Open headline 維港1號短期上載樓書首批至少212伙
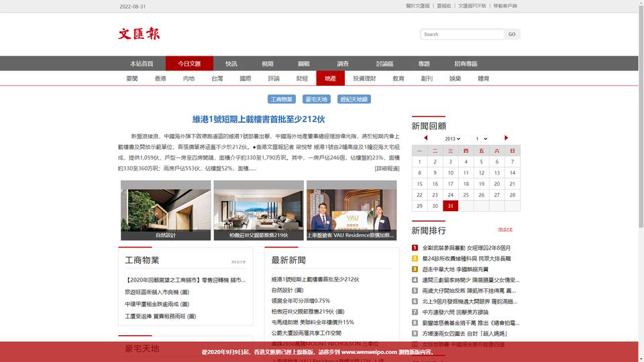Viewport: 644px width, 362px height. click(259, 119)
